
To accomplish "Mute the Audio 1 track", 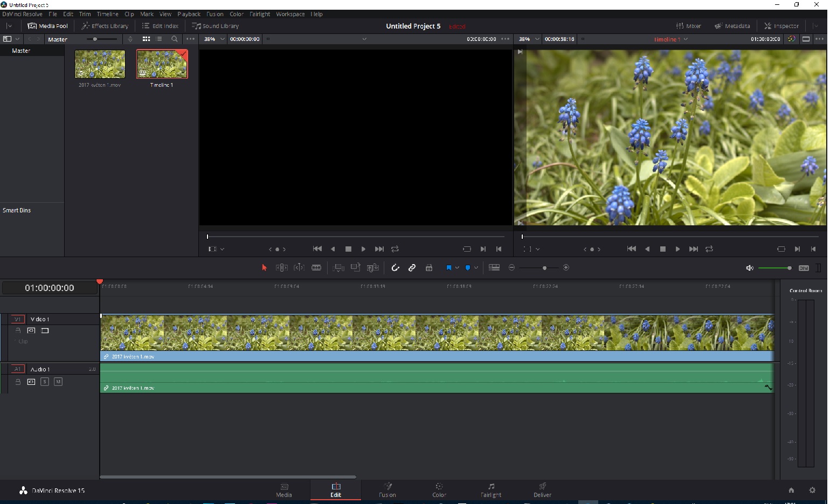I will point(58,382).
